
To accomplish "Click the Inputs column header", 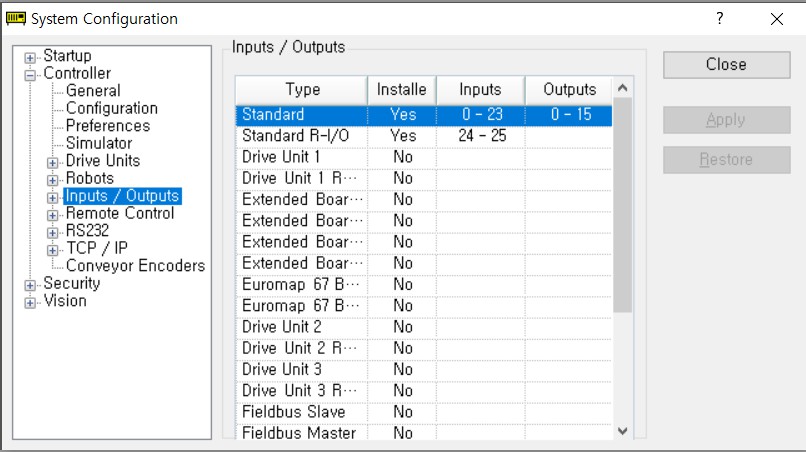I will click(x=480, y=90).
